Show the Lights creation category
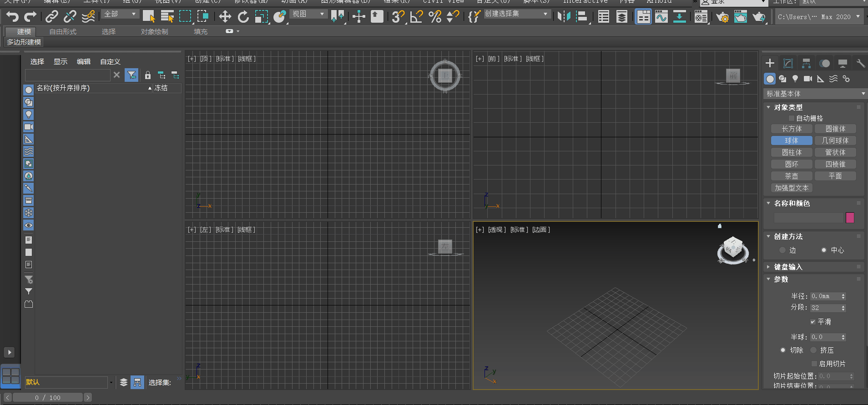 tap(795, 79)
